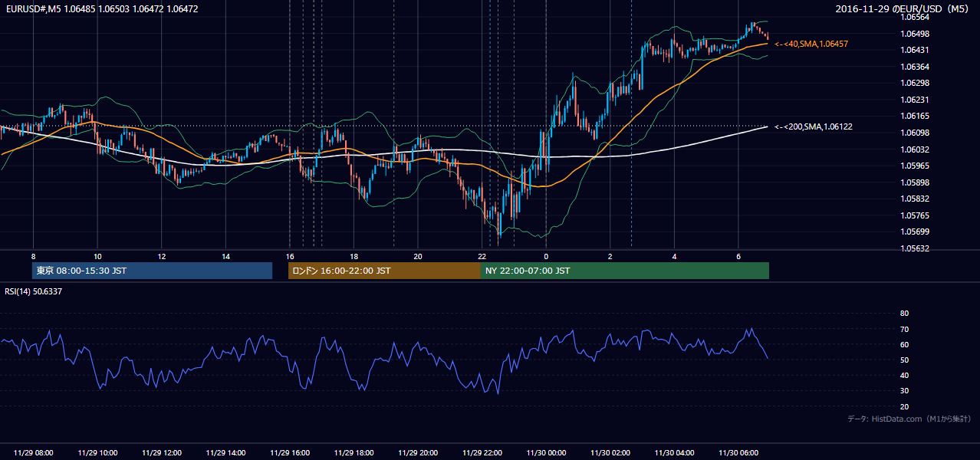This screenshot has height=460, width=980.
Task: Click RSI scale level 40
Action: [904, 375]
